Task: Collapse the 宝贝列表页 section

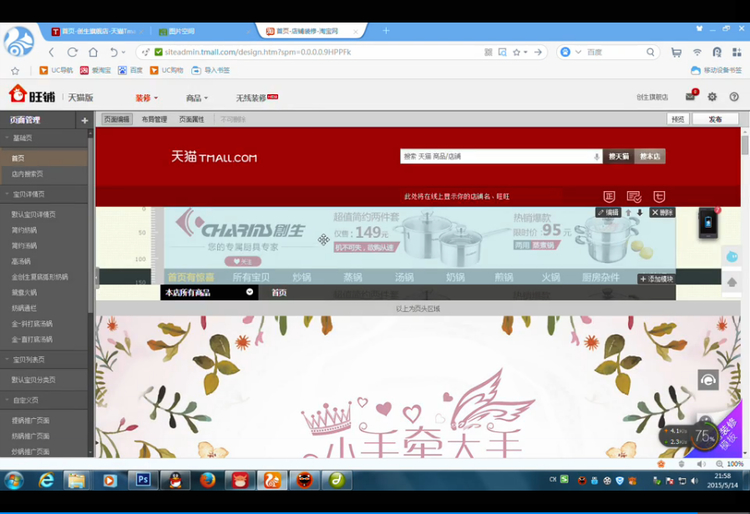Action: click(7, 359)
